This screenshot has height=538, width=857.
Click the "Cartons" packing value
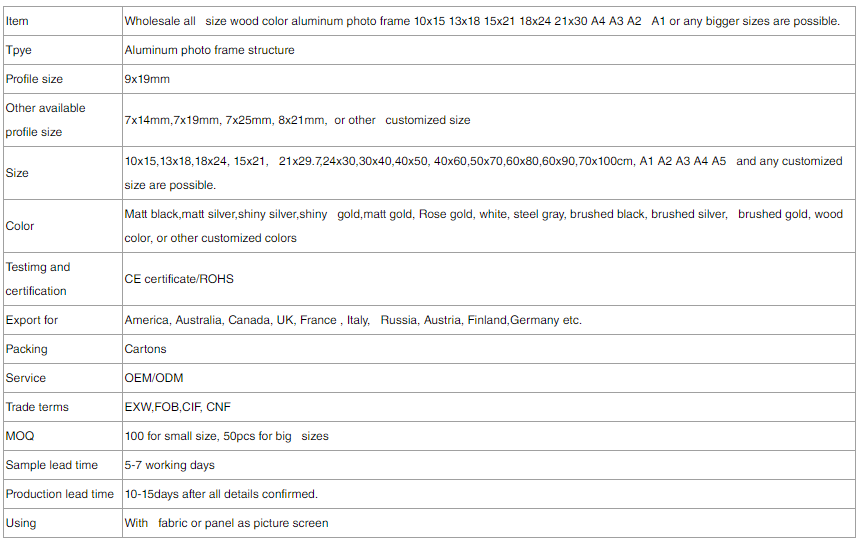click(x=145, y=349)
